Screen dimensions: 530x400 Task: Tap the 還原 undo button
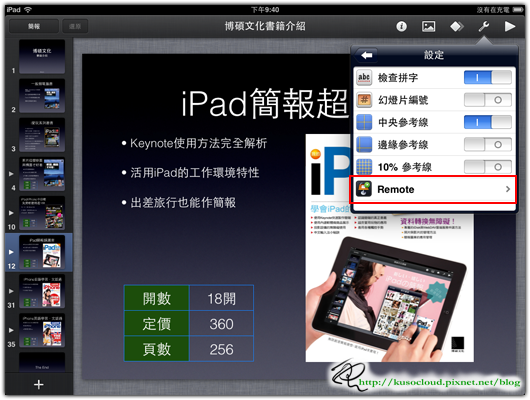click(75, 26)
